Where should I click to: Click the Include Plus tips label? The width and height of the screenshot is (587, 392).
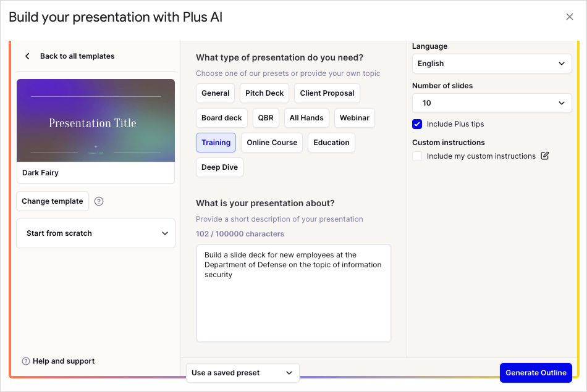click(455, 124)
